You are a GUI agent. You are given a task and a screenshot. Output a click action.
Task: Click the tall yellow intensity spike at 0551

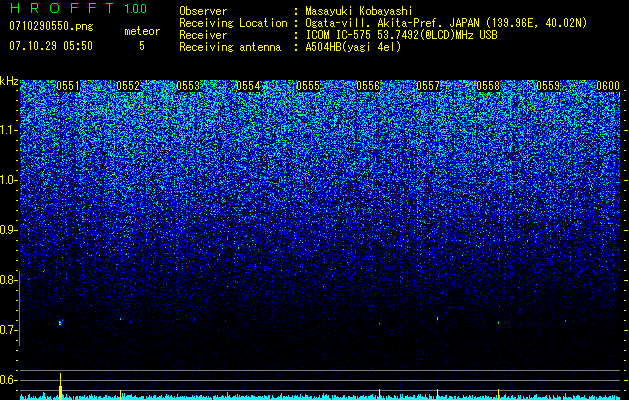(61, 386)
